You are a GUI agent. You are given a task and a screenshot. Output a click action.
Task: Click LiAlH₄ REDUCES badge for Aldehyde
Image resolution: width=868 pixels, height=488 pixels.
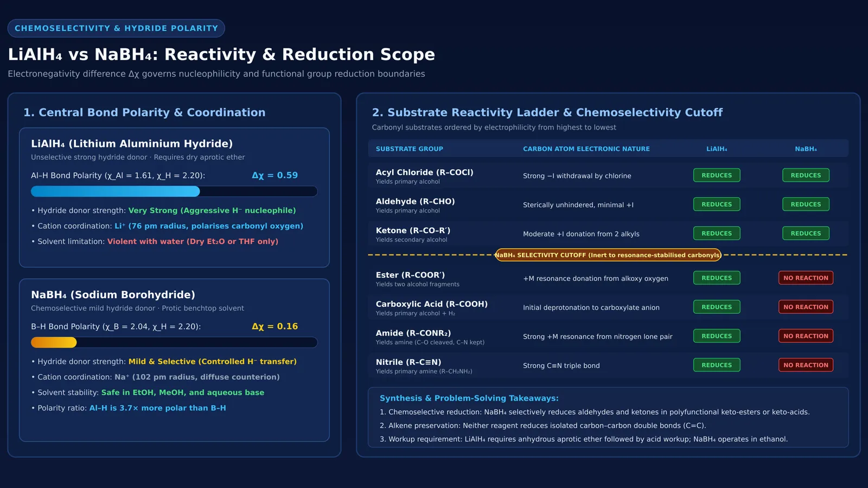[x=717, y=204]
